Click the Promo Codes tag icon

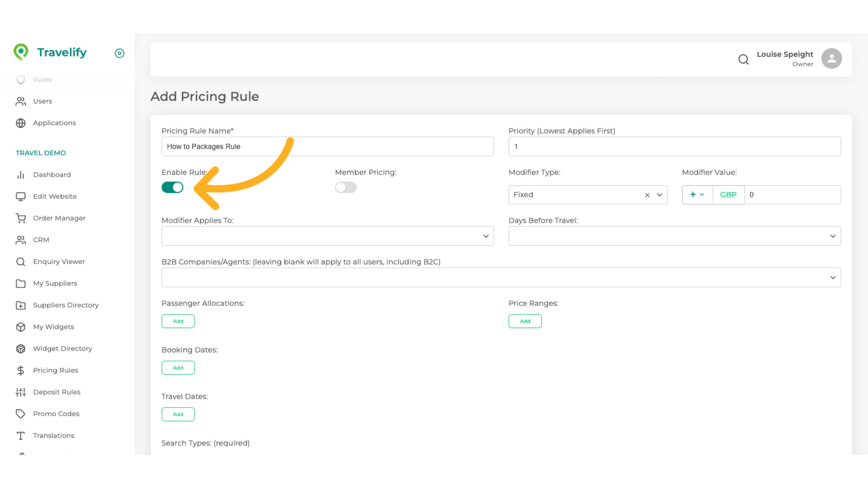(x=21, y=414)
